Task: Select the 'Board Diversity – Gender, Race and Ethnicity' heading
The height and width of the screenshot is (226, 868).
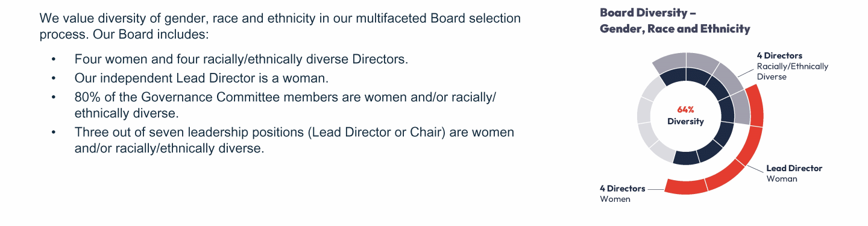Action: tap(675, 20)
